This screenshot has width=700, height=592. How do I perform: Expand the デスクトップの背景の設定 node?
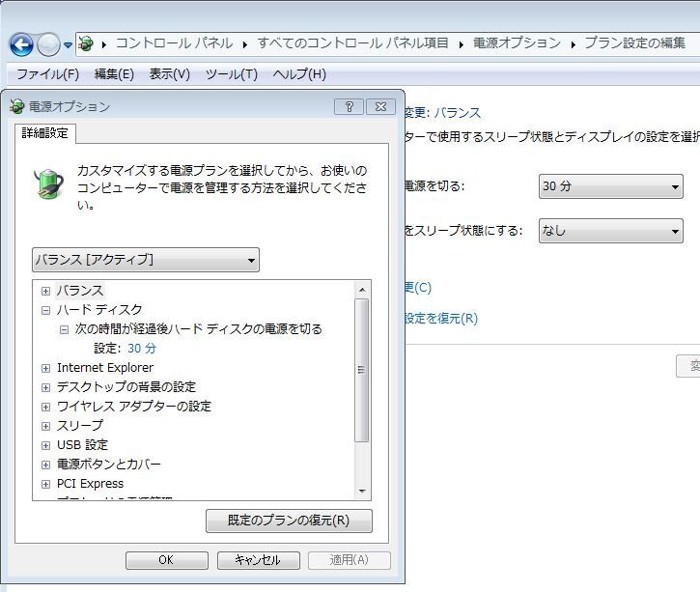45,387
